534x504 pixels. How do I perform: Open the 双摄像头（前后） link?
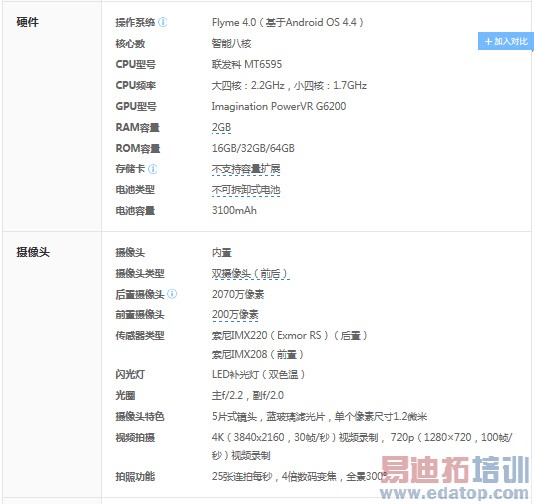[x=250, y=273]
